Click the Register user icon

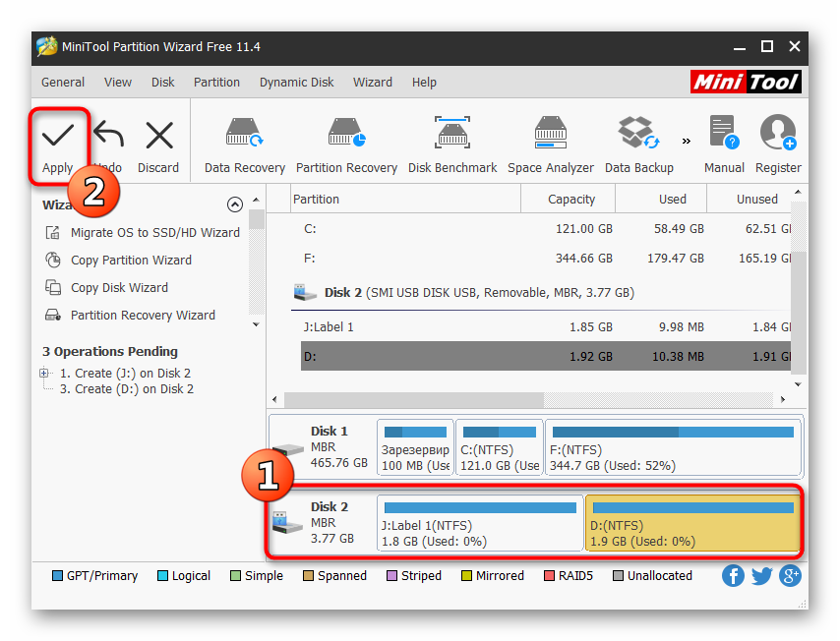pyautogui.click(x=777, y=134)
